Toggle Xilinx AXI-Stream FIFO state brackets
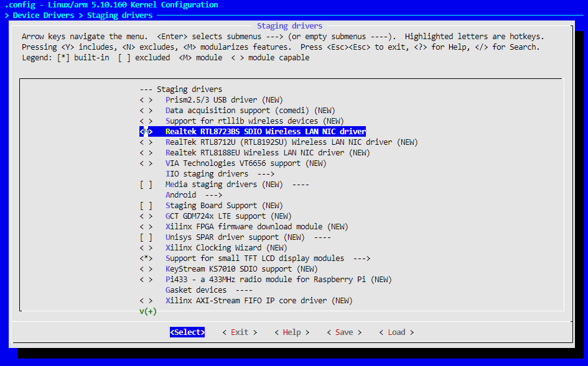This screenshot has width=588, height=366. (146, 300)
